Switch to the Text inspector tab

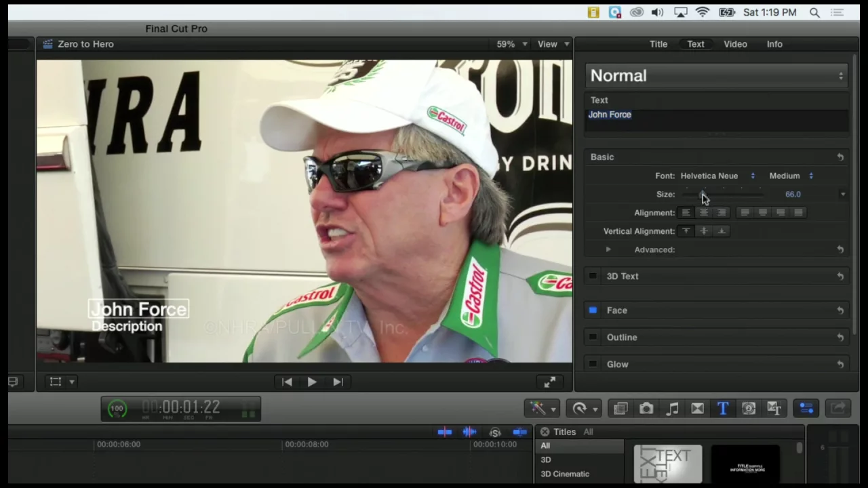pyautogui.click(x=696, y=44)
